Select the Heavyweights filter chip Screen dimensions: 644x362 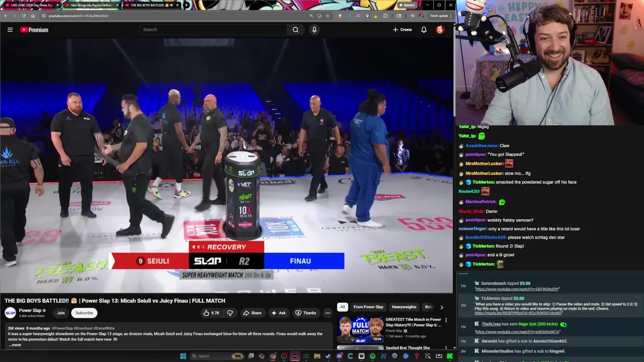[x=404, y=307]
